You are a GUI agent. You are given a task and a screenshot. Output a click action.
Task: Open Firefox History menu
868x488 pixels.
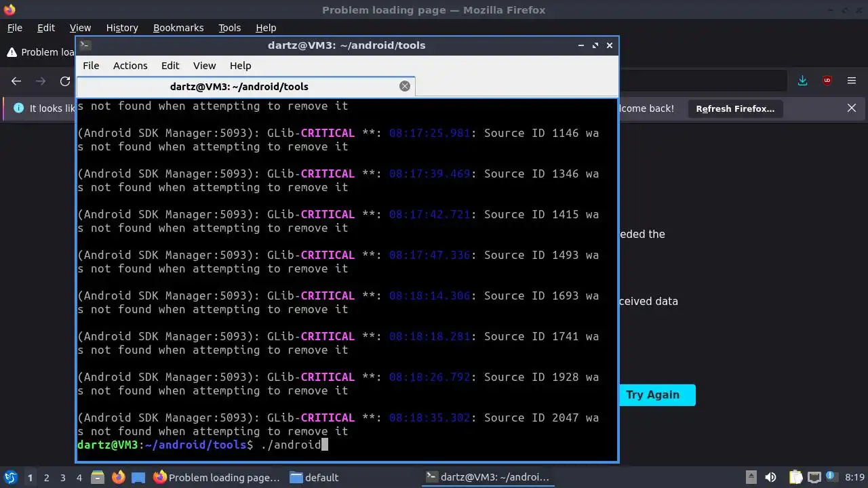pyautogui.click(x=122, y=28)
